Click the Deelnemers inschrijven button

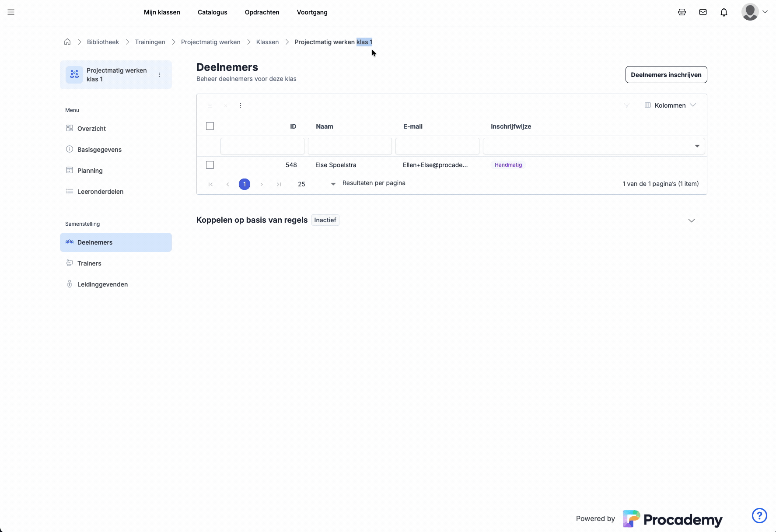click(666, 75)
